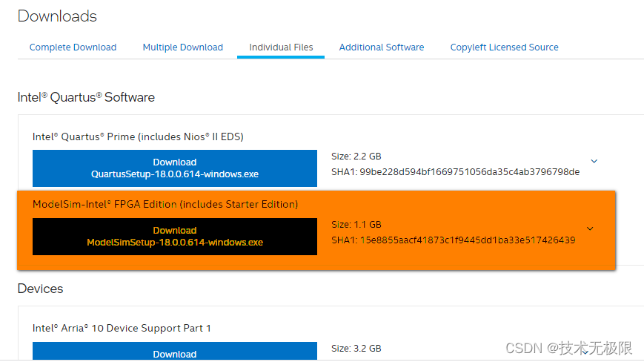Viewport: 644px width, 362px height.
Task: Open the Complete Download tab
Action: point(73,47)
